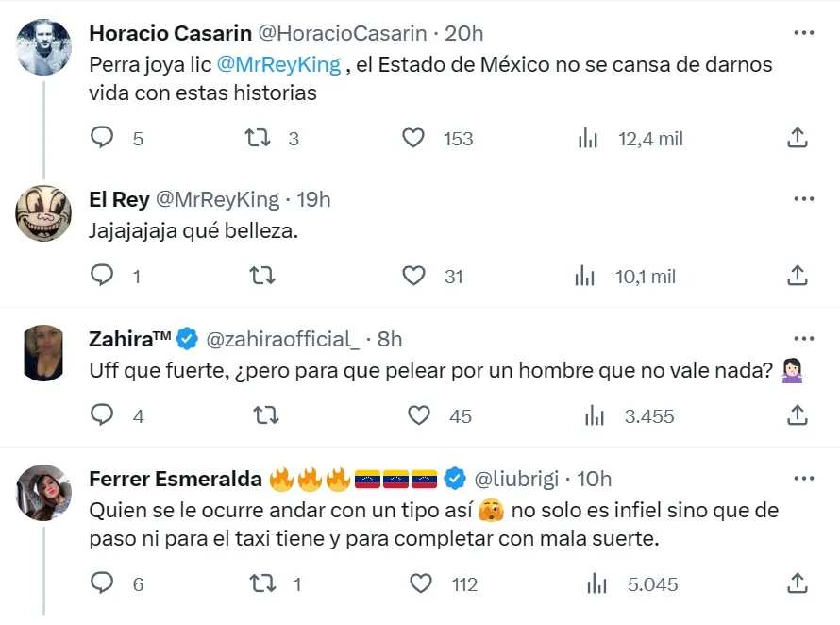Viewport: 840px width, 625px height.
Task: Click Ferrer Esmeralda's profile picture
Action: [x=42, y=493]
